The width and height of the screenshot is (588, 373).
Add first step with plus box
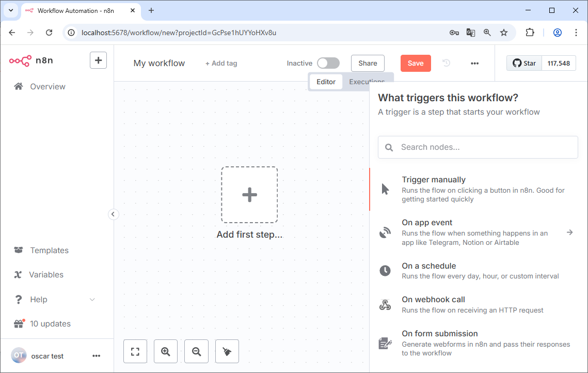[x=249, y=195]
